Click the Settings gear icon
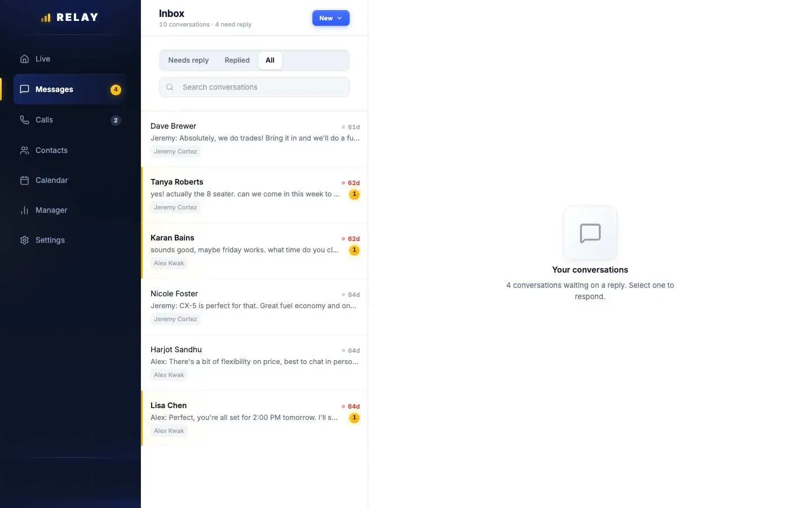 pos(24,240)
